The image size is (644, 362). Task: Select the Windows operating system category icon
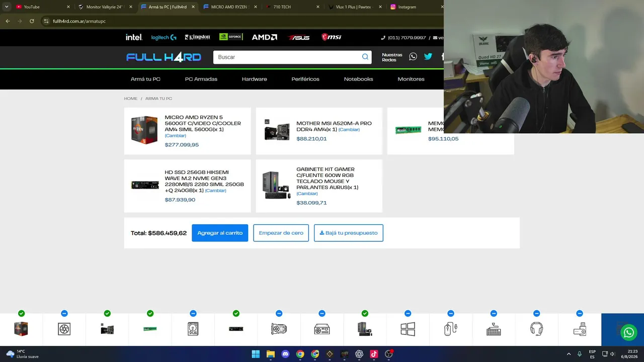[408, 329]
